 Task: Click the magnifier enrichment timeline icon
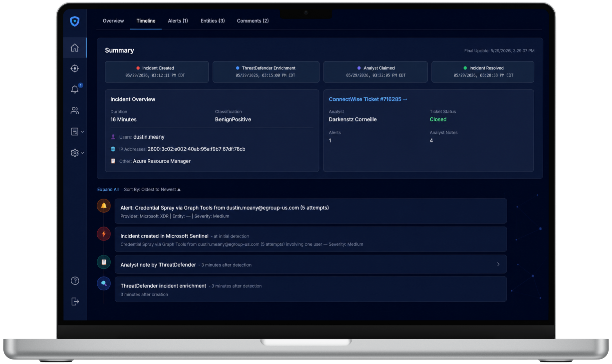point(104,283)
